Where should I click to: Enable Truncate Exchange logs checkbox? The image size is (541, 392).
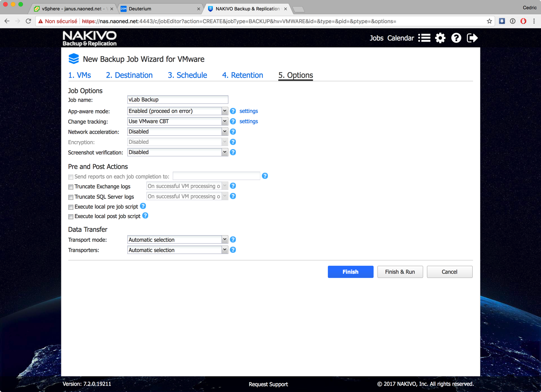click(71, 187)
